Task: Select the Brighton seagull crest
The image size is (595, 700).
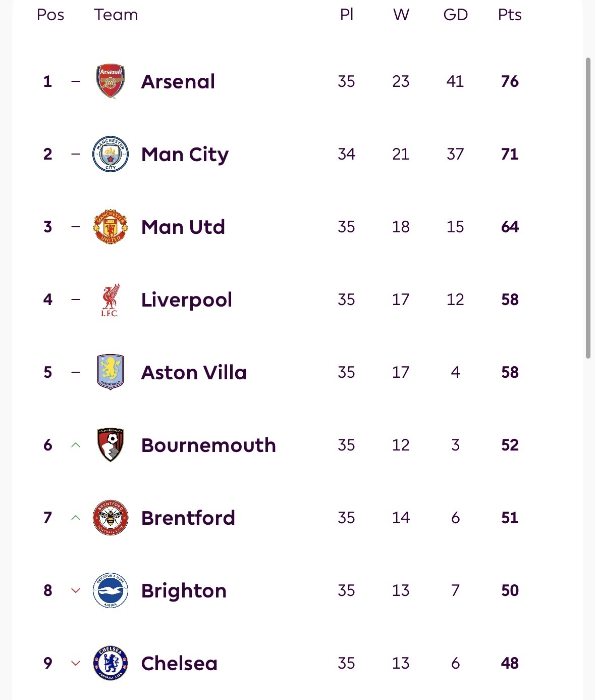Action: click(111, 590)
